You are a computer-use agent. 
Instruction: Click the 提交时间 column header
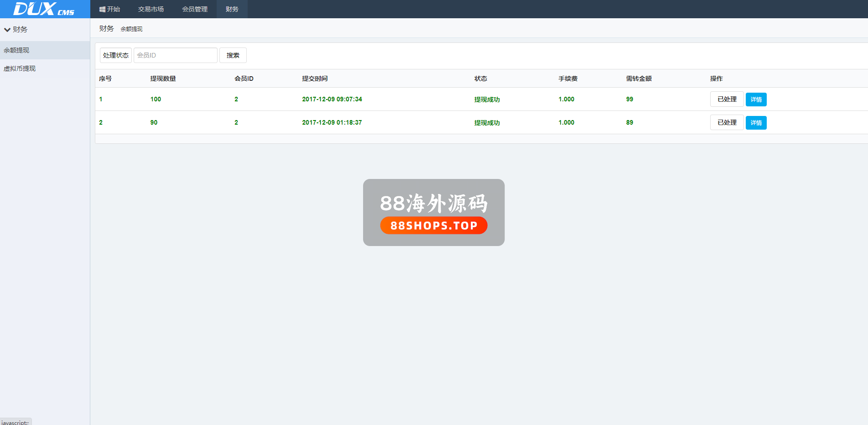315,79
